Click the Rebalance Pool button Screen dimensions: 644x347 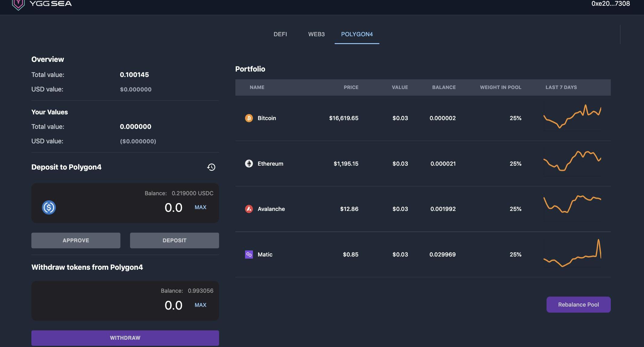point(578,304)
